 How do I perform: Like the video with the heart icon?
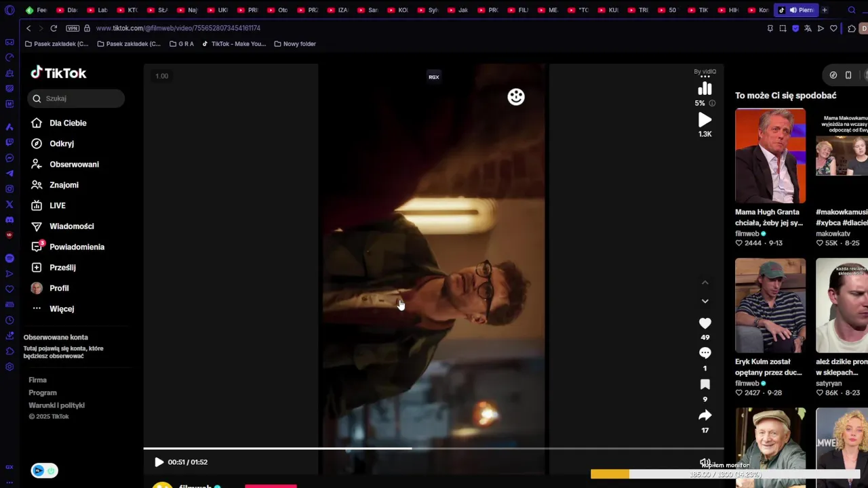tap(705, 323)
